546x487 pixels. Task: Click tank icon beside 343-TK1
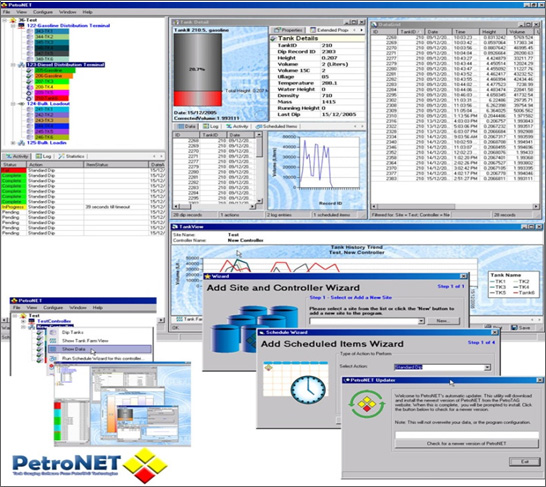point(30,31)
